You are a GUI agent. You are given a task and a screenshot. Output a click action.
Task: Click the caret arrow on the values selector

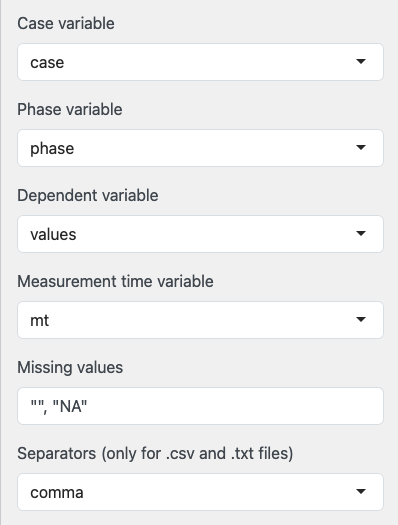(x=361, y=234)
